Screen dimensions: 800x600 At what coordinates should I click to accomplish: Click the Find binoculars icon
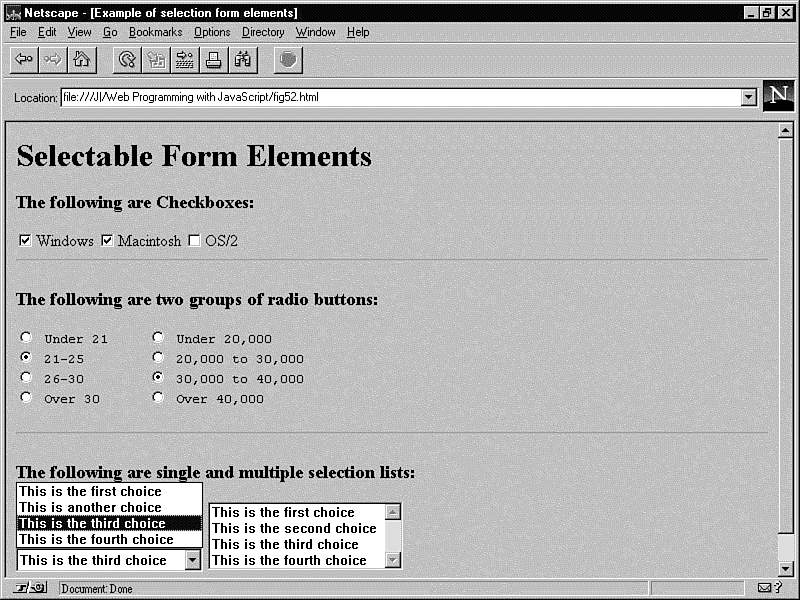[x=243, y=60]
